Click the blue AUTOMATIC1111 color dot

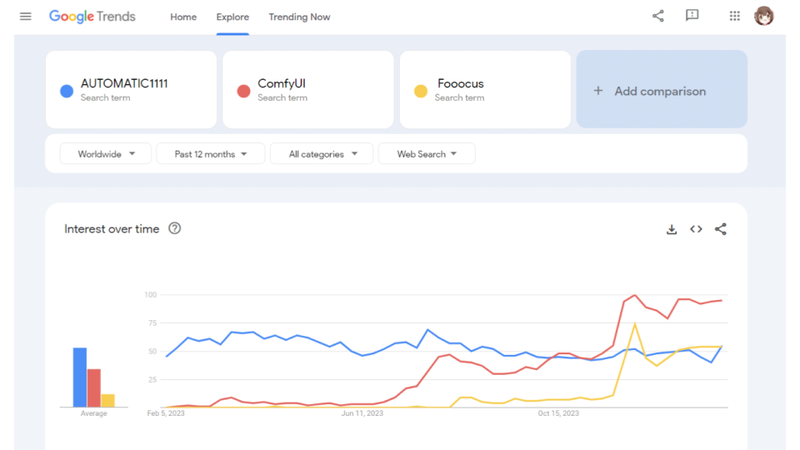tap(66, 91)
